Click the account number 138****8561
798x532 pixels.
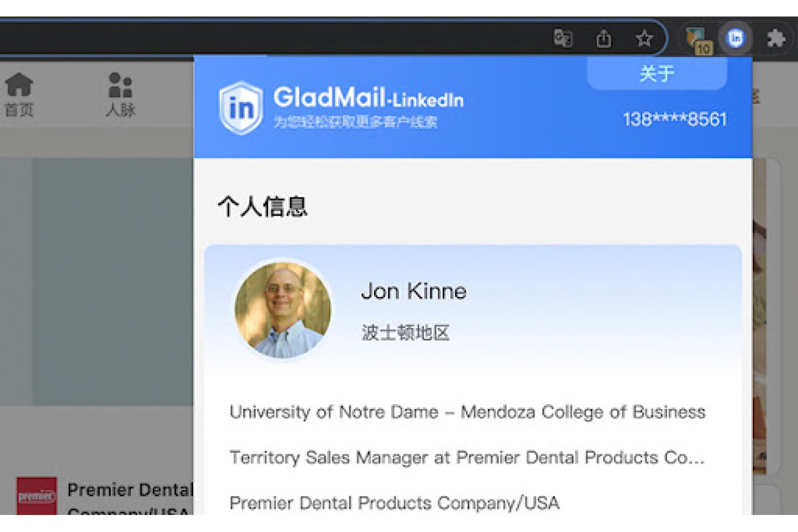675,119
